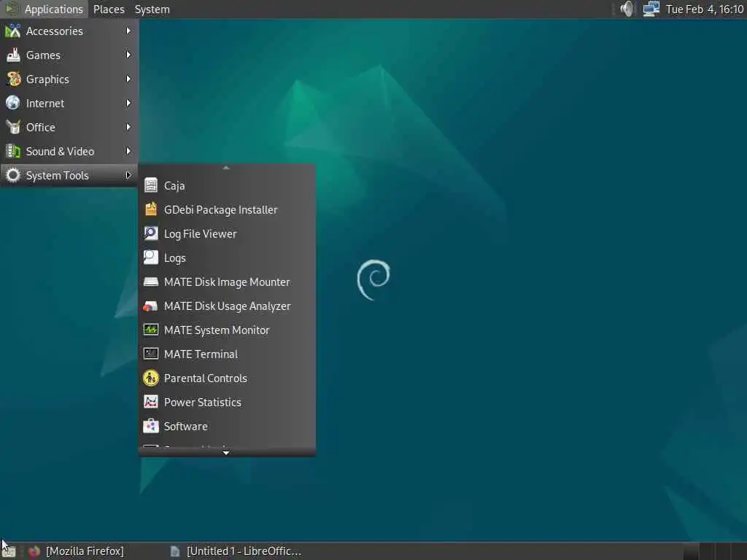
Task: Click the submenu scroll-down arrow
Action: (226, 452)
